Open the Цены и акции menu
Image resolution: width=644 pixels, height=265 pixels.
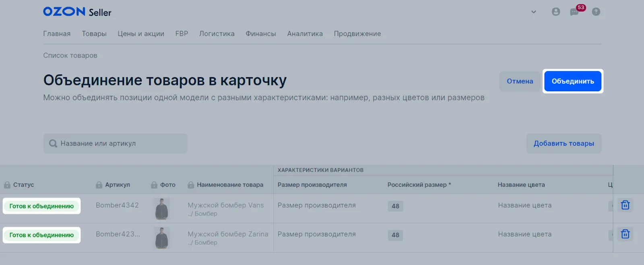pyautogui.click(x=141, y=34)
